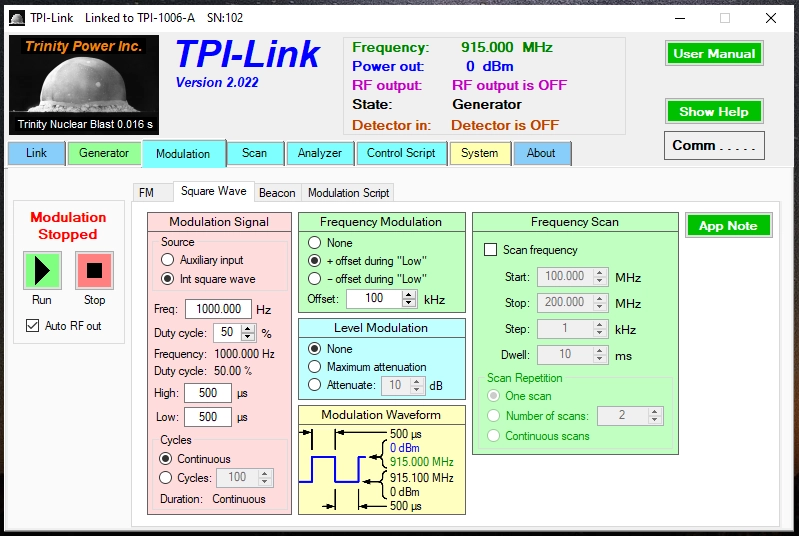Viewport: 799px width, 536px height.
Task: Click the Duty cycle percent field
Action: (x=227, y=333)
